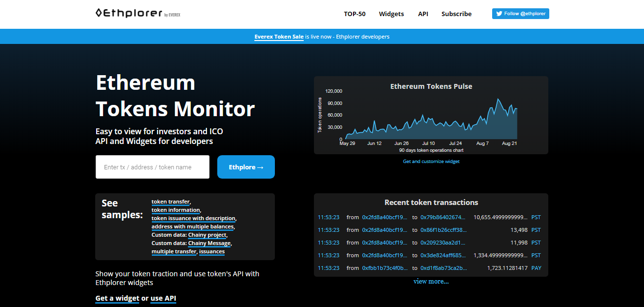644x307 pixels.
Task: Click the Ethplore → search button
Action: click(246, 167)
